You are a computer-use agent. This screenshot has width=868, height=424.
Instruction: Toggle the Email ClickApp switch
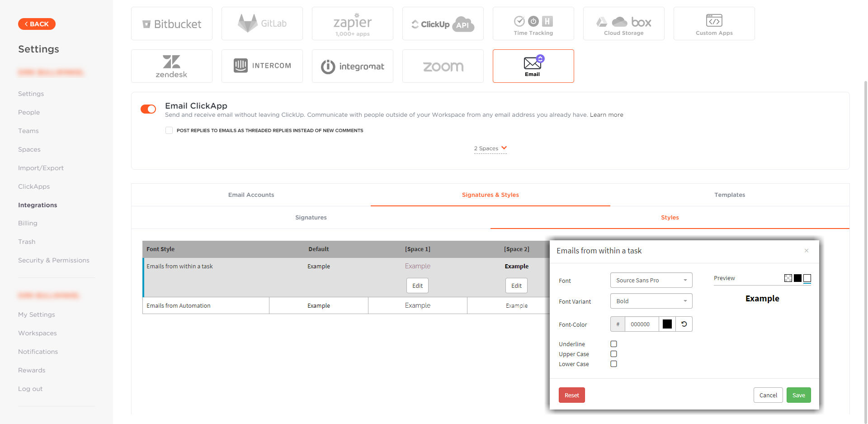pos(148,109)
